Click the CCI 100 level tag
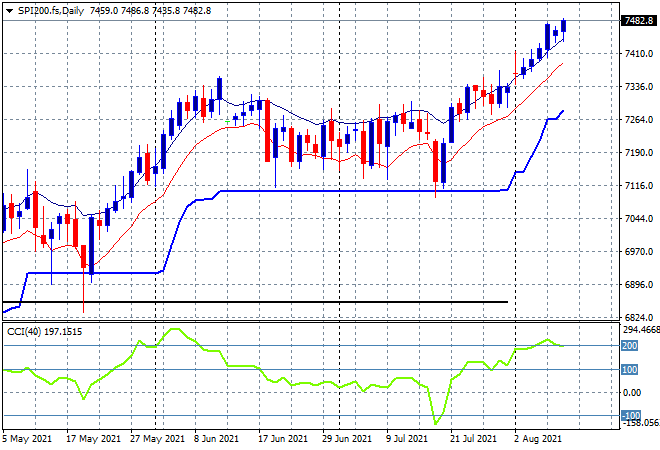The width and height of the screenshot is (660, 450). point(630,370)
